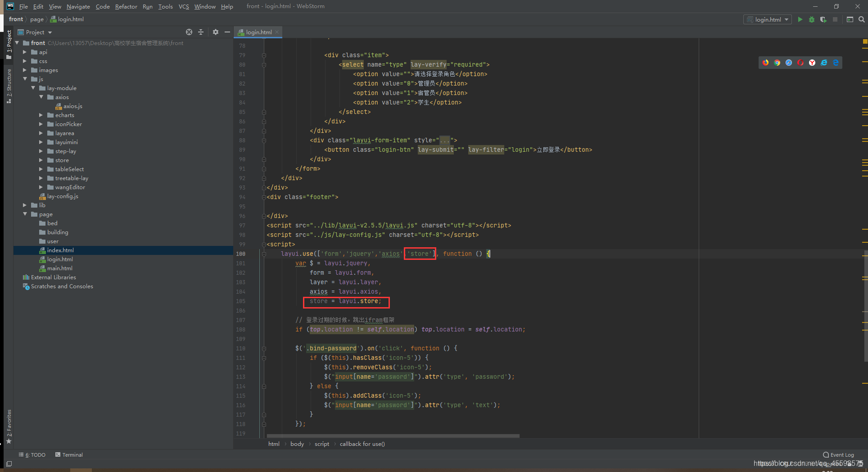The width and height of the screenshot is (868, 472).
Task: Select main.html in project tree
Action: (59, 268)
